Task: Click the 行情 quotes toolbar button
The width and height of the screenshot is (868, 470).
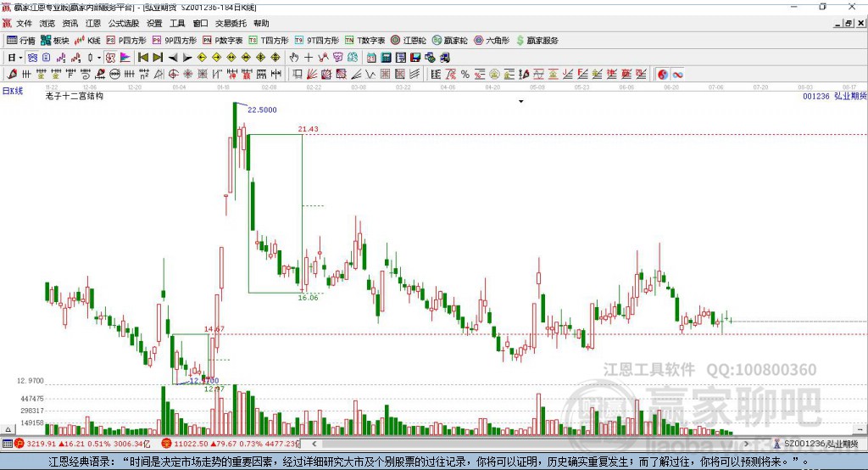Action: click(x=21, y=41)
